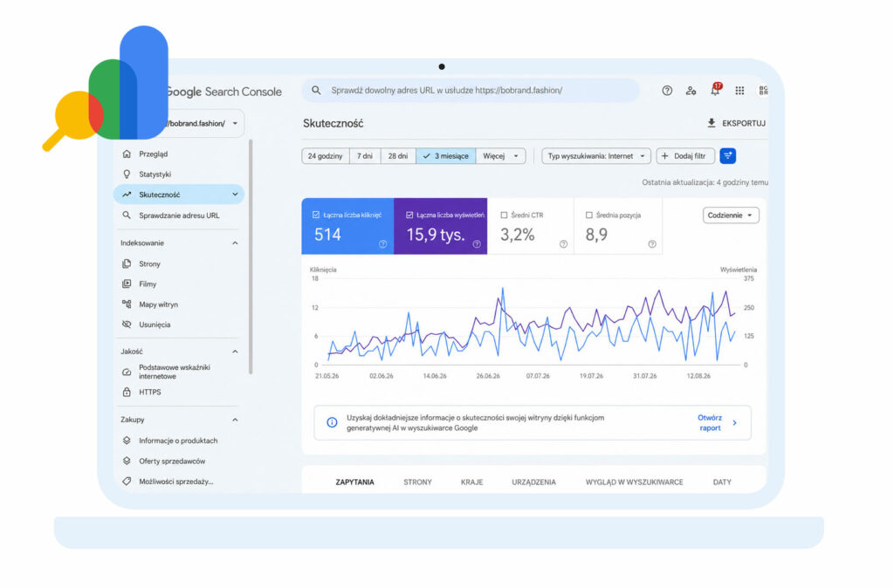The height and width of the screenshot is (588, 894).
Task: Switch to the STRONY tab
Action: coord(417,482)
